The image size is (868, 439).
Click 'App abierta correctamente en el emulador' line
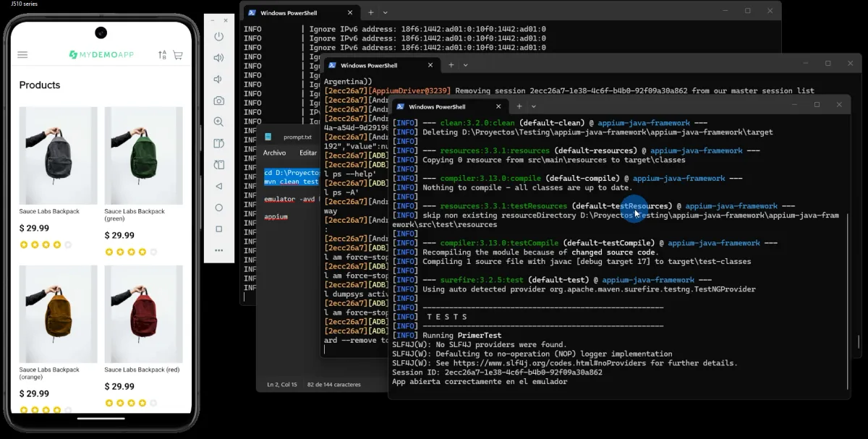[x=480, y=381]
